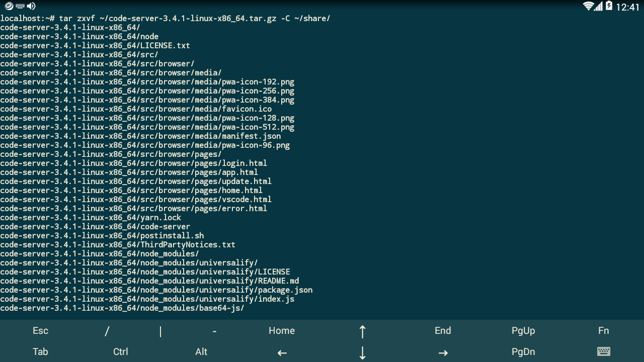Click the manifest.json line
644x362 pixels.
(x=140, y=136)
